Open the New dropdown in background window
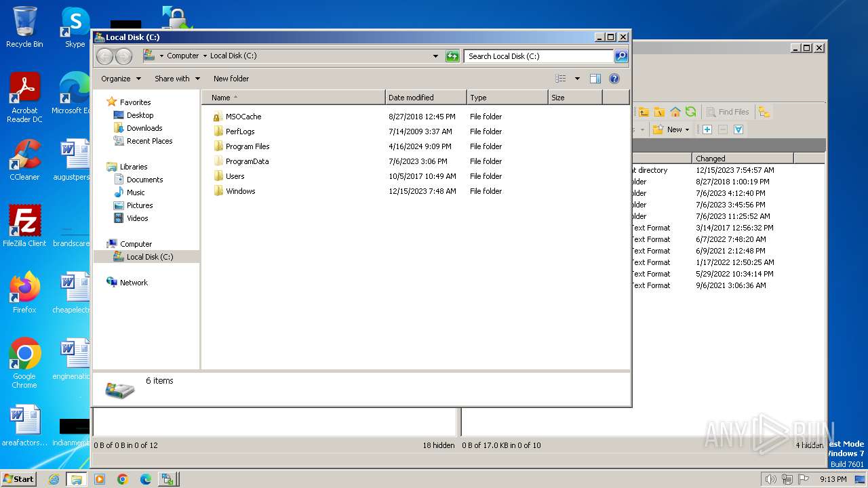The width and height of the screenshot is (868, 488). 671,129
